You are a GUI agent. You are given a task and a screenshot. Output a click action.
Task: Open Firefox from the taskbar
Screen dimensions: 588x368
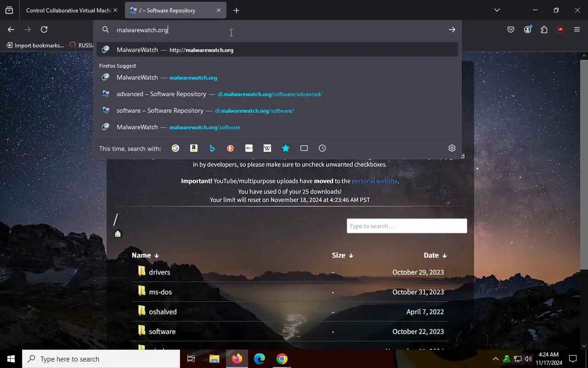point(237,359)
